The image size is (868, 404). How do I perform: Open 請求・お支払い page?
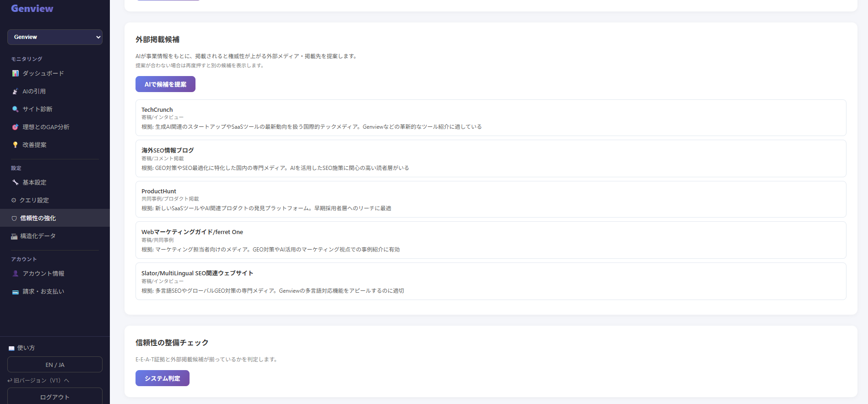pyautogui.click(x=55, y=291)
